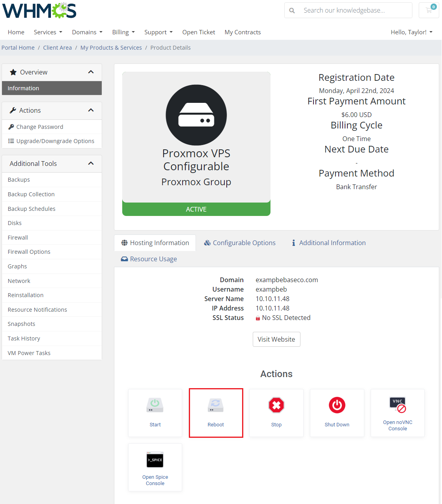Collapse the Actions sidebar panel chevron
442x504 pixels.
click(x=91, y=110)
